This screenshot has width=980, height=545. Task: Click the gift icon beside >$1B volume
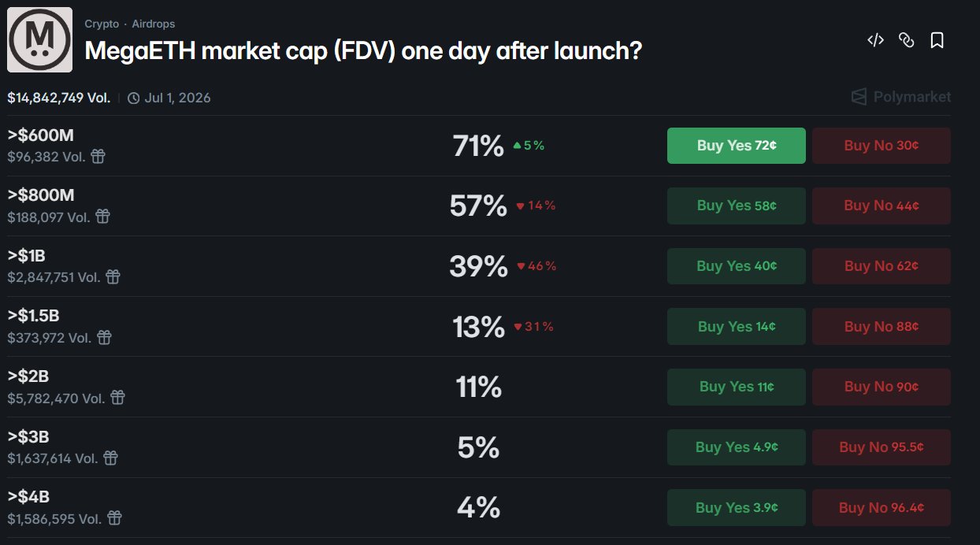(x=113, y=276)
